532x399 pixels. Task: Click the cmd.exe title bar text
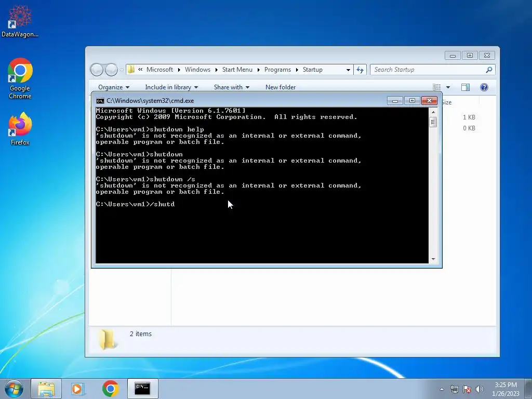click(x=150, y=101)
